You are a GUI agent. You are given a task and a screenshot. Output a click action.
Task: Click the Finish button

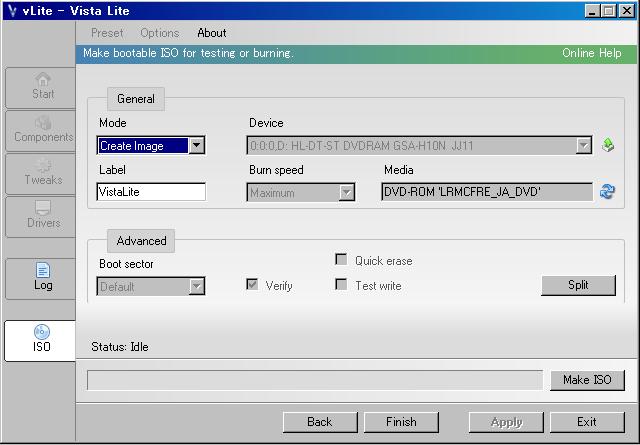pos(401,422)
